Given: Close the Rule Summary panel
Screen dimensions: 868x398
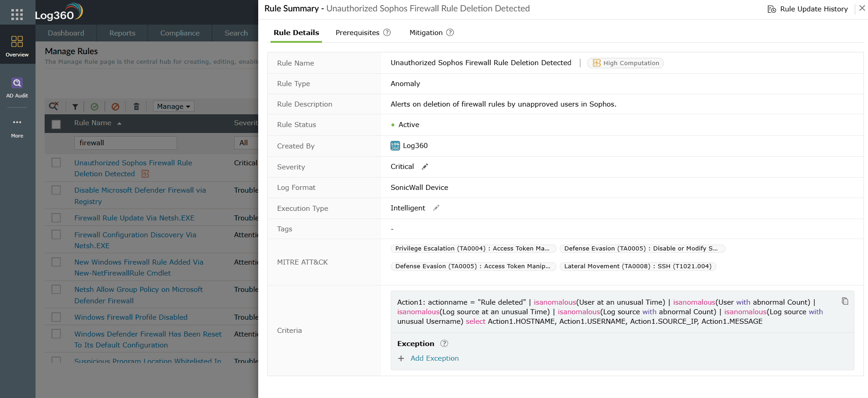Looking at the screenshot, I should [x=862, y=8].
